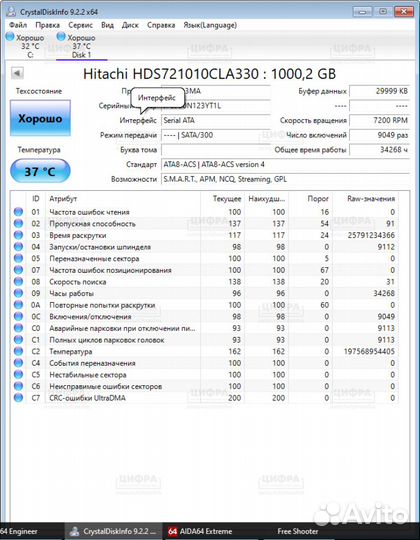Select the CRC-ошибки UltraDMA row
This screenshot has height=540, width=420.
click(205, 398)
